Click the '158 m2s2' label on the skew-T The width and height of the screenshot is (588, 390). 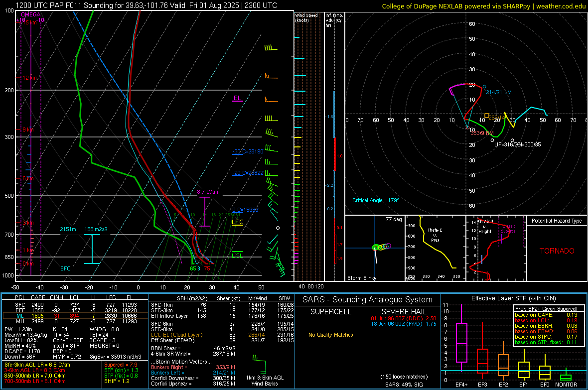(96, 229)
